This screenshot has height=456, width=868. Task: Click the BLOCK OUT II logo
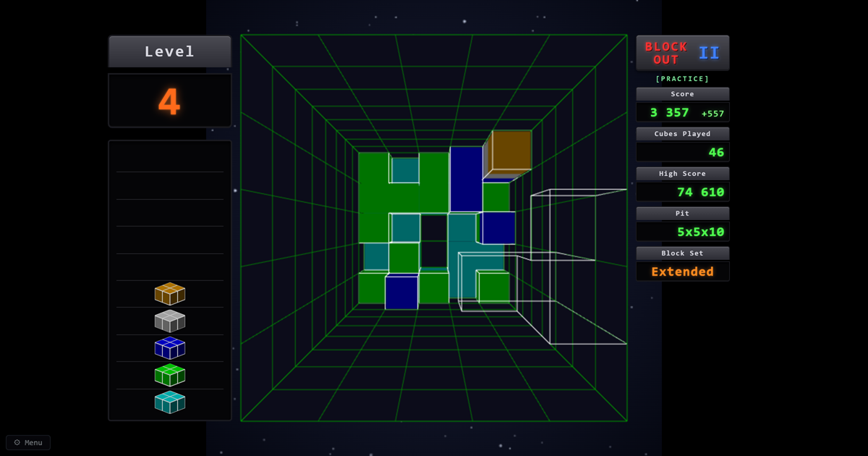click(683, 53)
